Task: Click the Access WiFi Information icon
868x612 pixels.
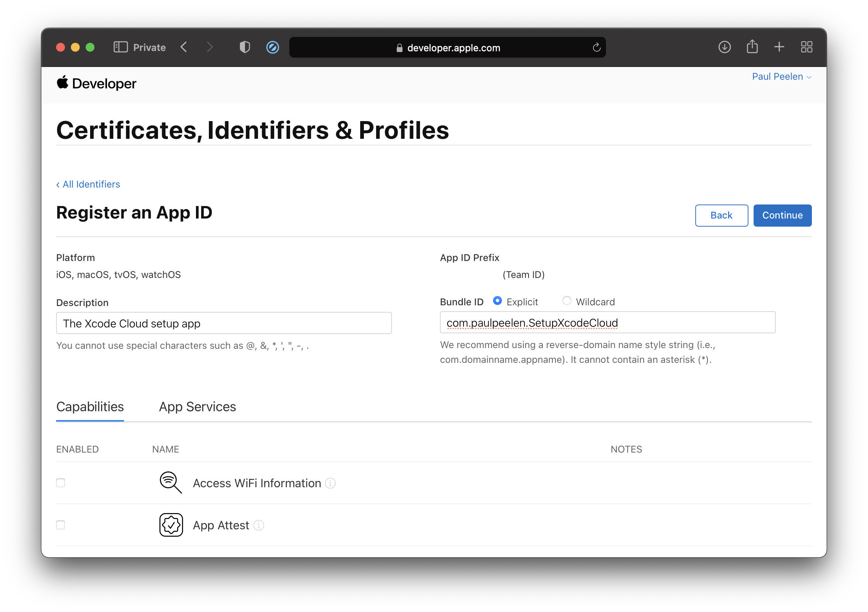Action: 171,483
